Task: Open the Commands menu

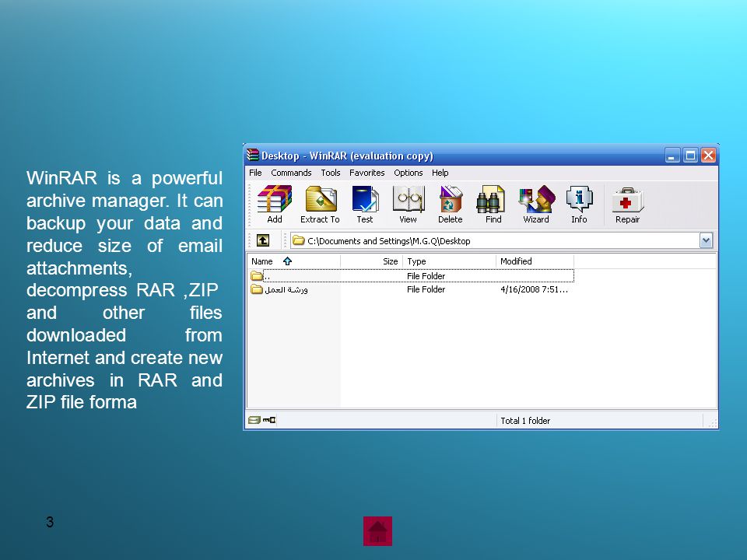Action: [291, 173]
